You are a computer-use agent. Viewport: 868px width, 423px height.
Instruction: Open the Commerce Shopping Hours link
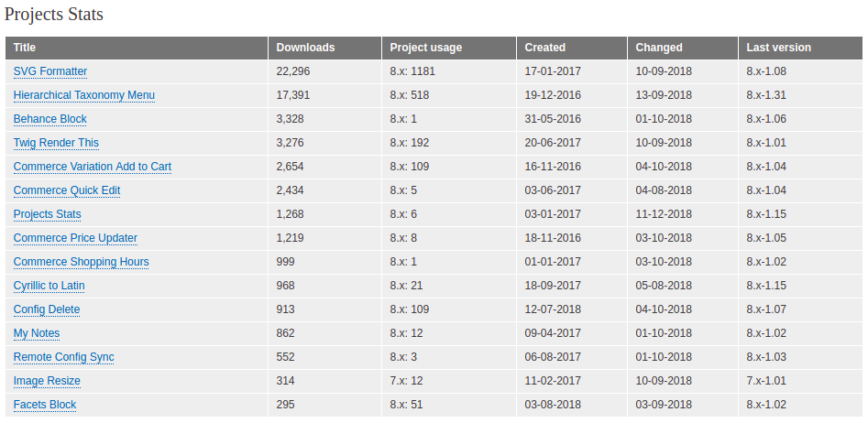(81, 262)
